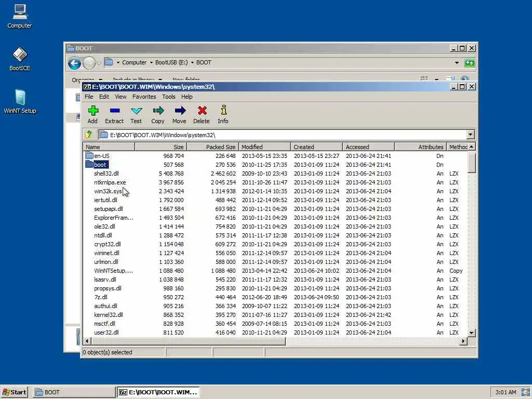Image resolution: width=532 pixels, height=399 pixels.
Task: Click the 3:01 AM taskbar clock
Action: (506, 393)
